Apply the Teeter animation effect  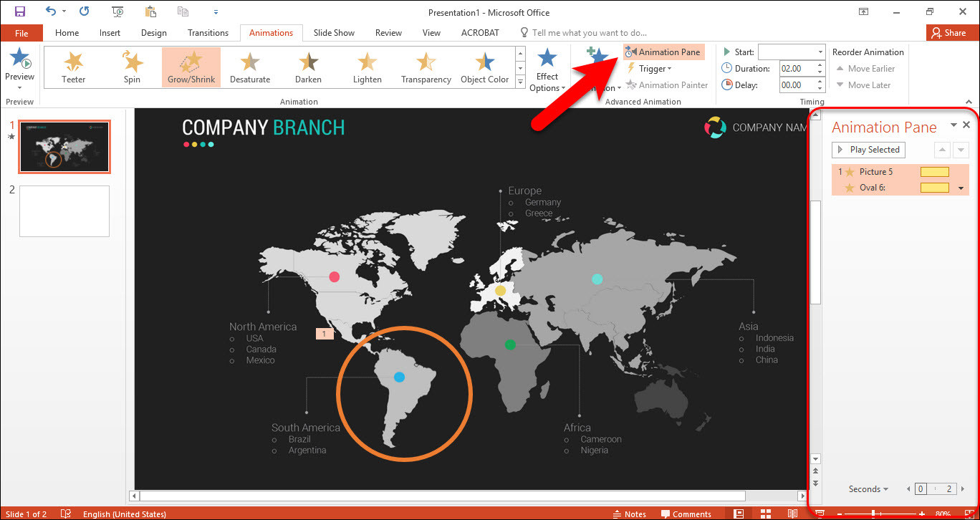(73, 67)
